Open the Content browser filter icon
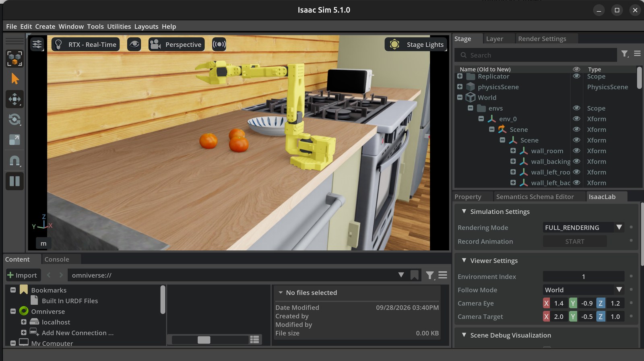Screen dimensions: 644x361 pyautogui.click(x=430, y=275)
